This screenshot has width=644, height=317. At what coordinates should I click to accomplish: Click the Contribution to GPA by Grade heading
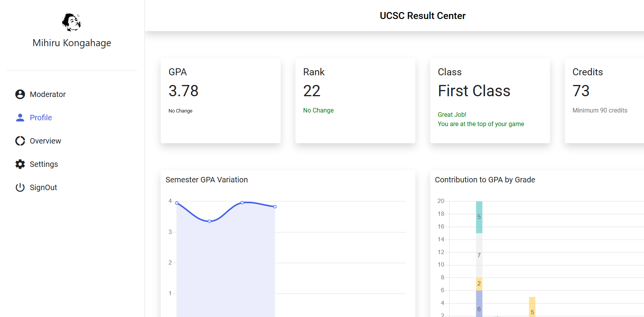point(485,180)
